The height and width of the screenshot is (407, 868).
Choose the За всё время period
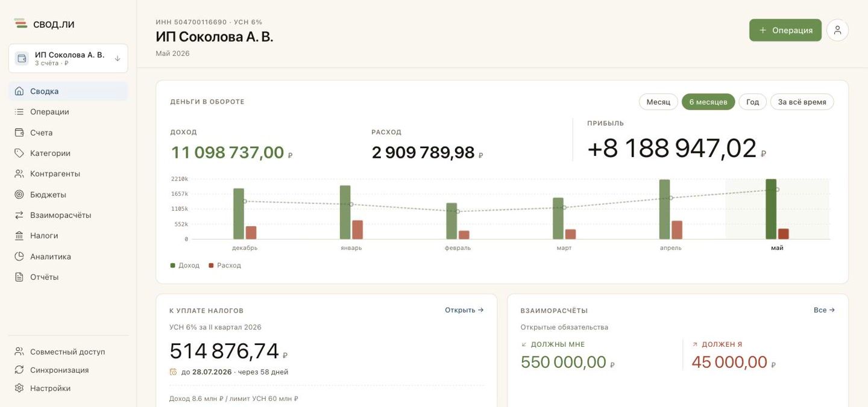pos(802,102)
